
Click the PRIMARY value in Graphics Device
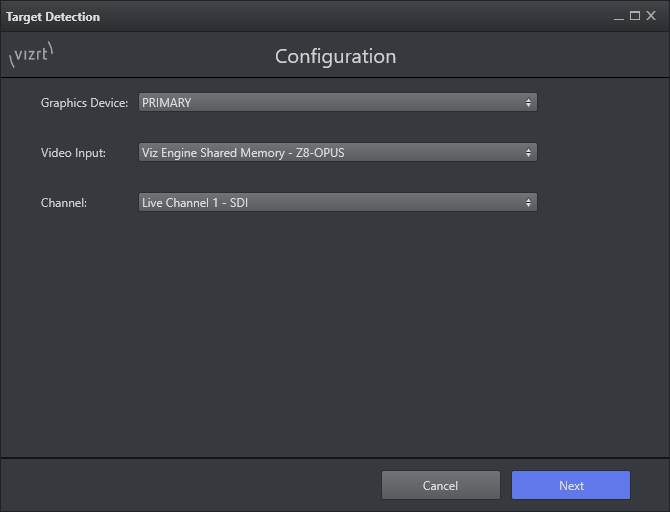coord(167,103)
